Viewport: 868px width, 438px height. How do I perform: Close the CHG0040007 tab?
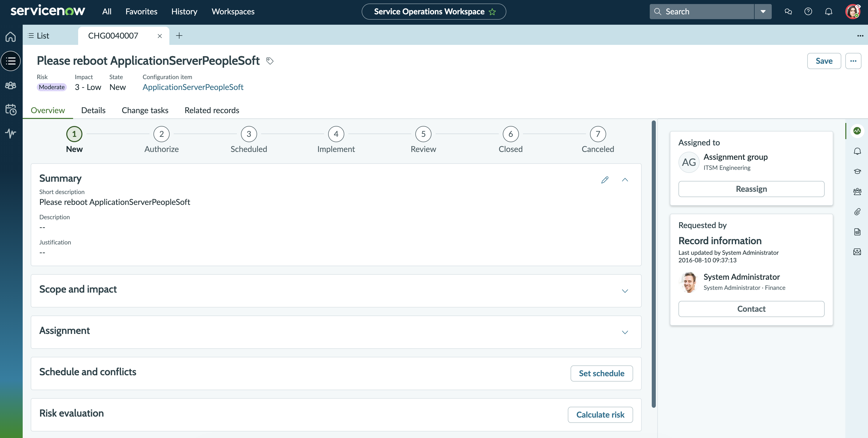coord(160,36)
